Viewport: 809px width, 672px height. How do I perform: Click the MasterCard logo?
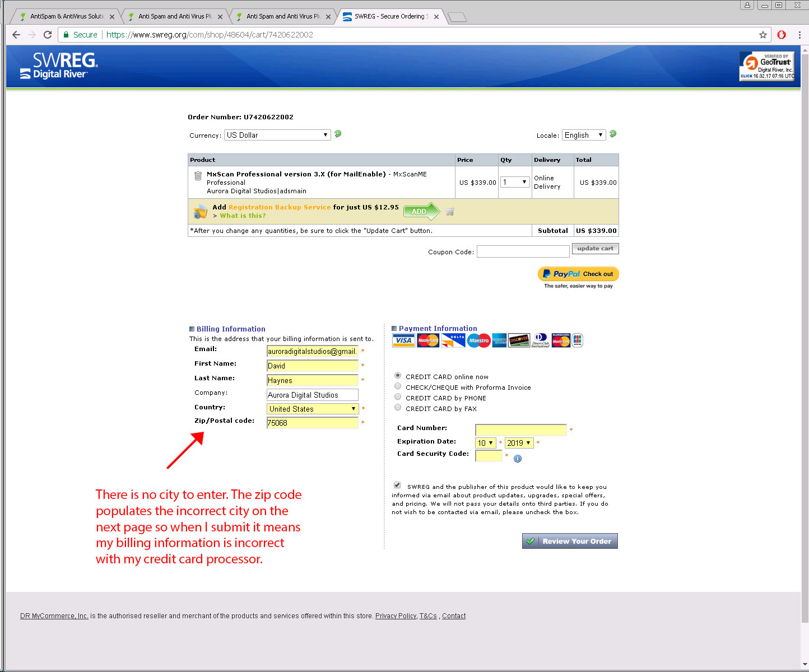coord(429,340)
